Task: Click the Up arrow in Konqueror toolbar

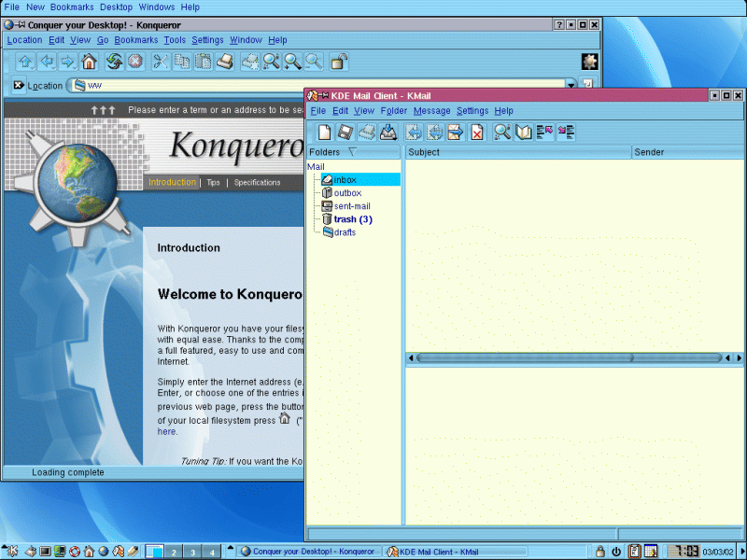Action: 26,62
